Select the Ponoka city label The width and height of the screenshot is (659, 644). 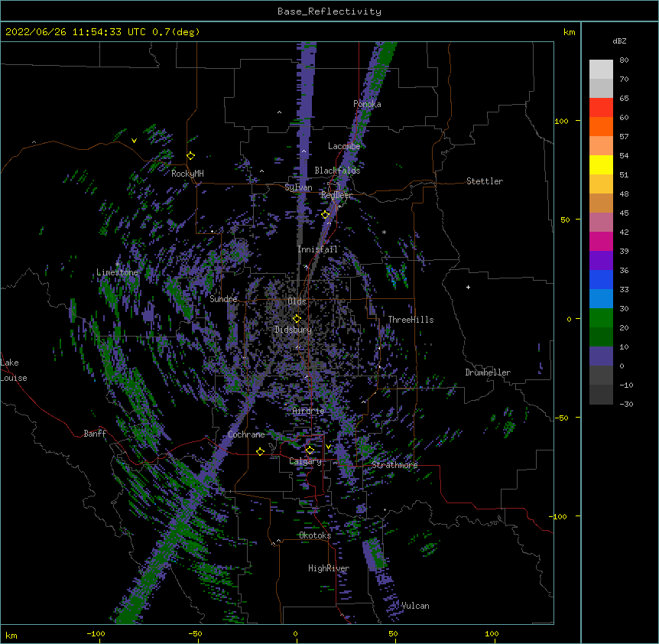coord(367,104)
